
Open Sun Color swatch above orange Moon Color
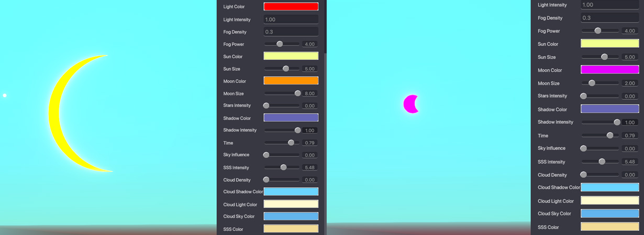[291, 56]
